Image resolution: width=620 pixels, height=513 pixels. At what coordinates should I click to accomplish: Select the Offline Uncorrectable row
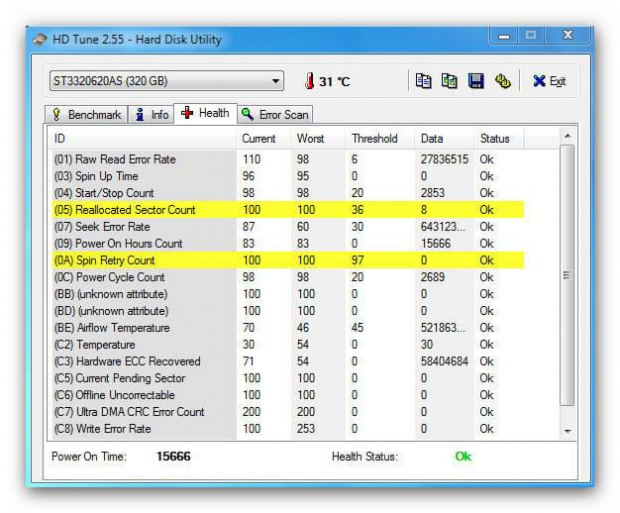pyautogui.click(x=287, y=395)
